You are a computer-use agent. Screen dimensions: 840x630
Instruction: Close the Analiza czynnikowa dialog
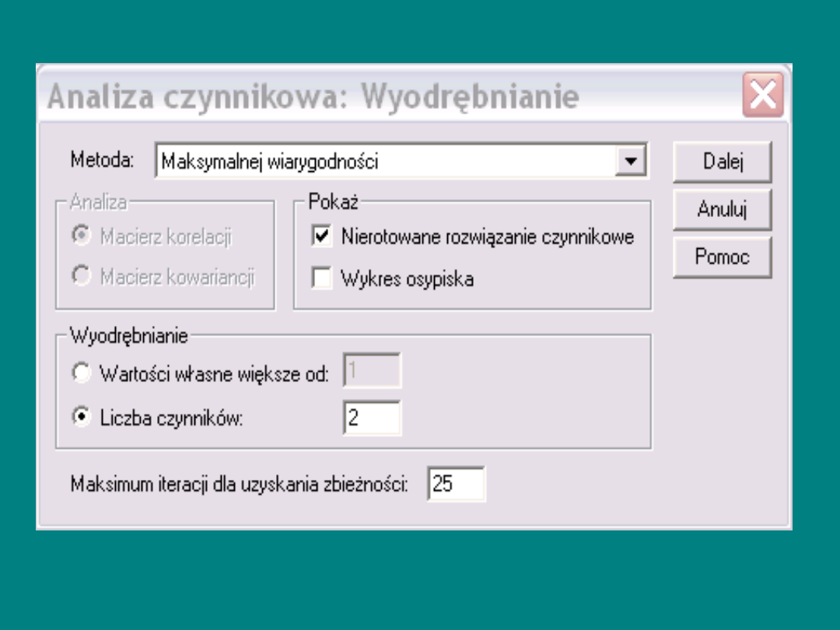762,97
